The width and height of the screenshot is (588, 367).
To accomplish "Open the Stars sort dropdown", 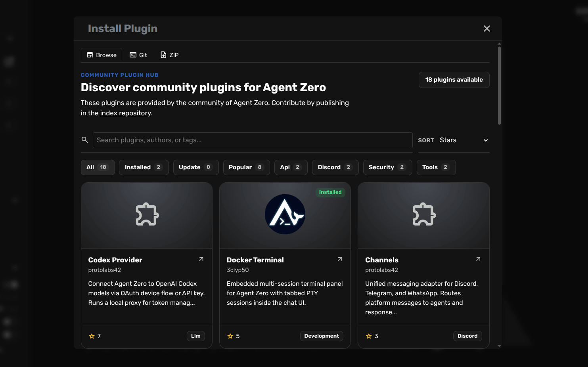I will 464,140.
